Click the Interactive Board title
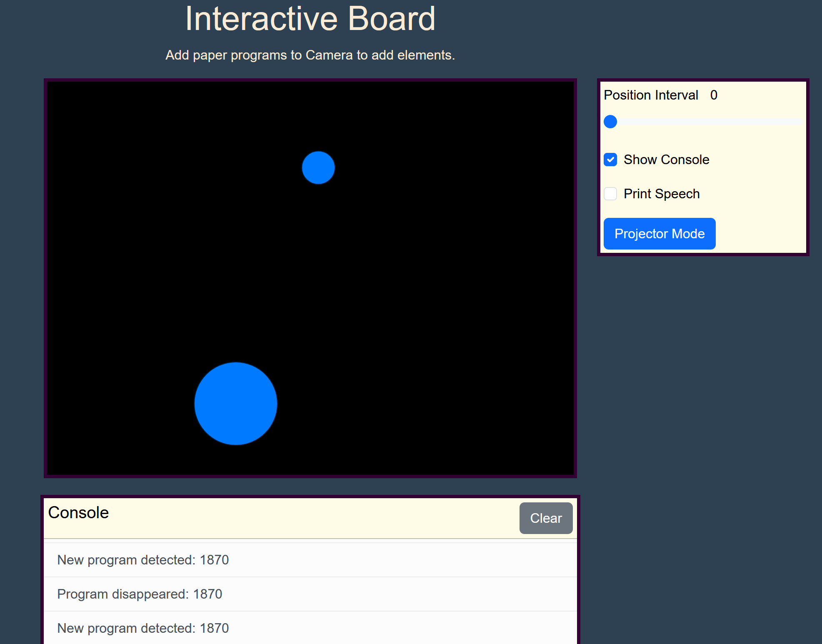Image resolution: width=822 pixels, height=644 pixels. pos(310,18)
